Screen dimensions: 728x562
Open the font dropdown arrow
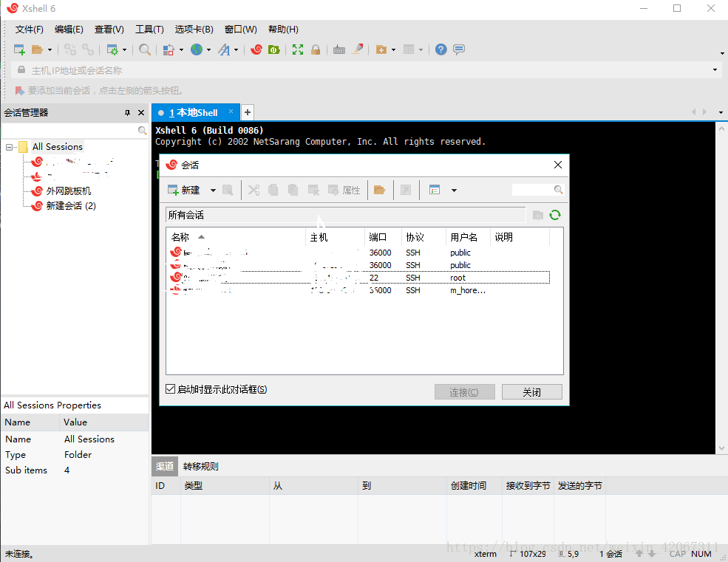coord(236,49)
